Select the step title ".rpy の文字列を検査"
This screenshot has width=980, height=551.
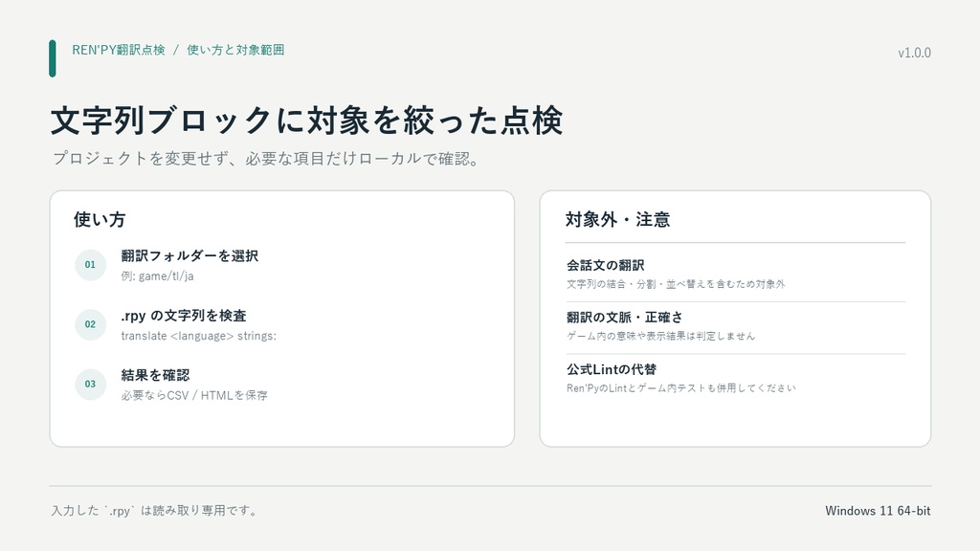[184, 316]
